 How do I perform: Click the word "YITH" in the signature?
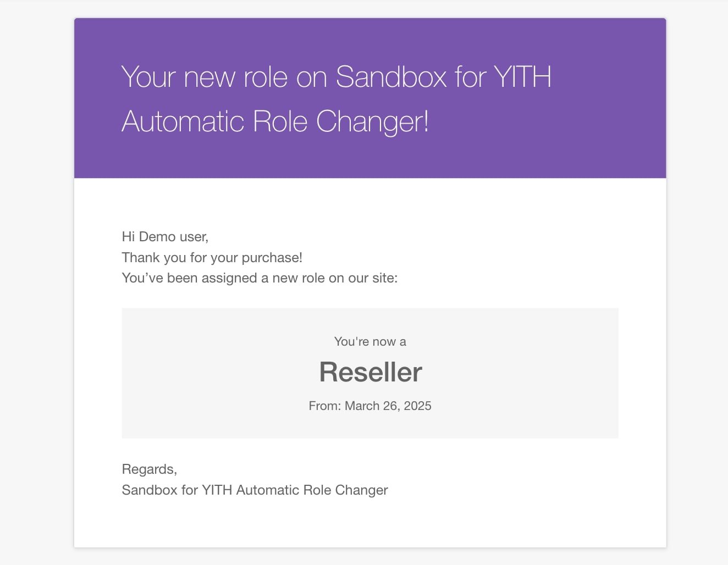217,490
